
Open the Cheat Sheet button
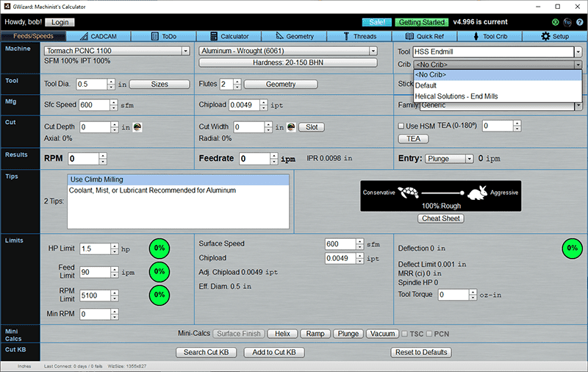pyautogui.click(x=440, y=218)
